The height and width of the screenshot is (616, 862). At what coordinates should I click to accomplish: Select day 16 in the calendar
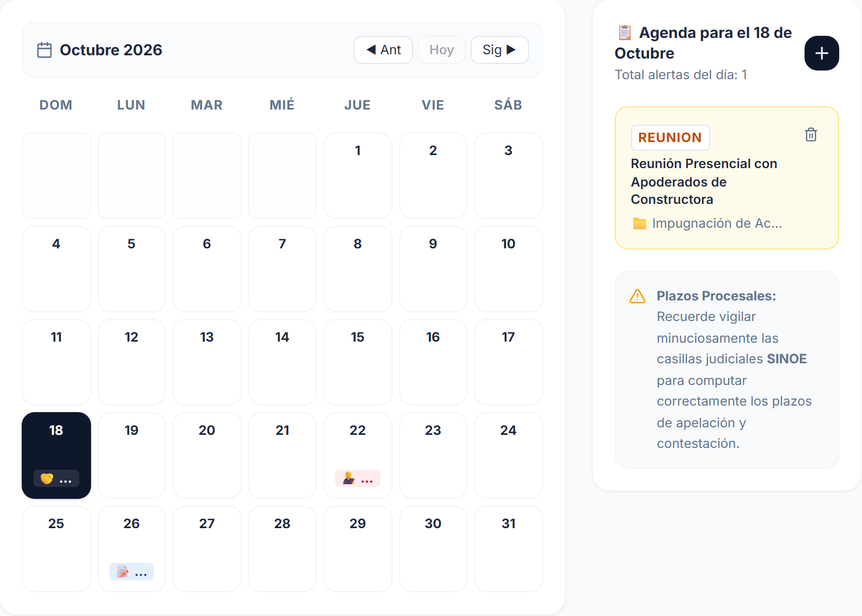[x=433, y=362]
